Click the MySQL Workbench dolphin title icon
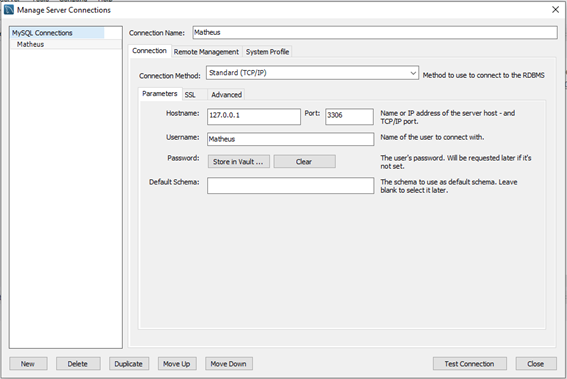Viewport: 567px width, 379px height. coord(9,10)
